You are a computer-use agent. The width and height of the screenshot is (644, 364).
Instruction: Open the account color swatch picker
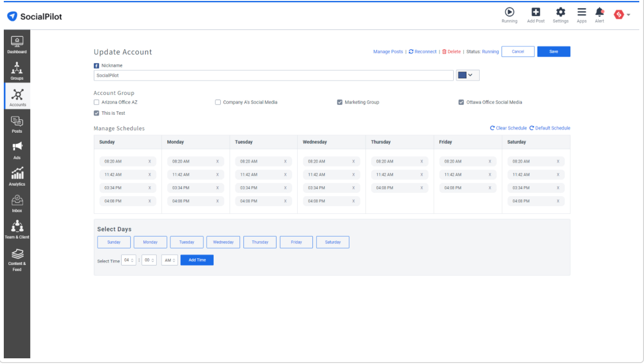click(x=467, y=75)
